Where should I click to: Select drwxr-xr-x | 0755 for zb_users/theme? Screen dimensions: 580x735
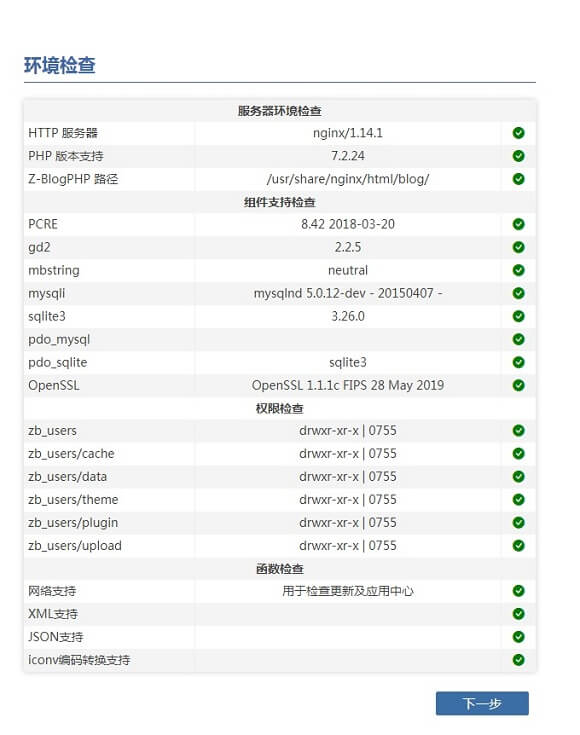point(347,500)
